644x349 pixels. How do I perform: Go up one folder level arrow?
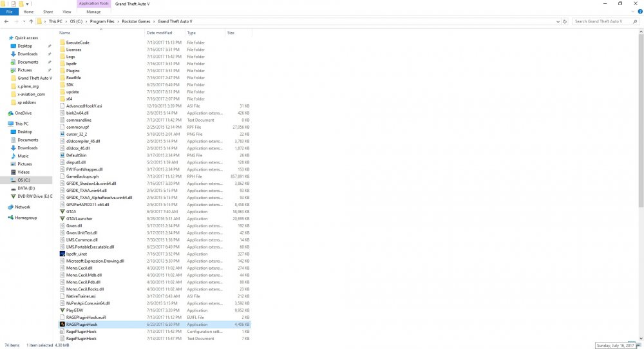click(31, 21)
